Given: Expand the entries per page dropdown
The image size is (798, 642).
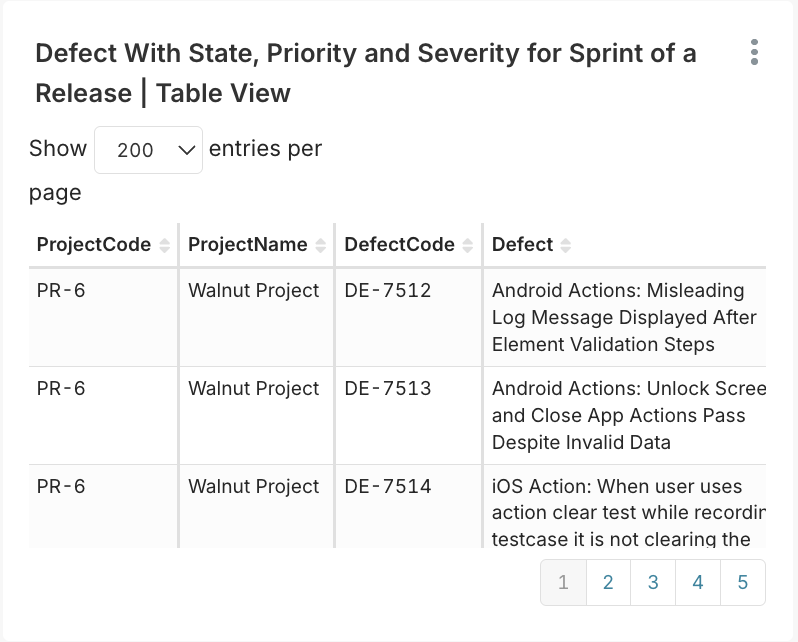Looking at the screenshot, I should [x=148, y=150].
